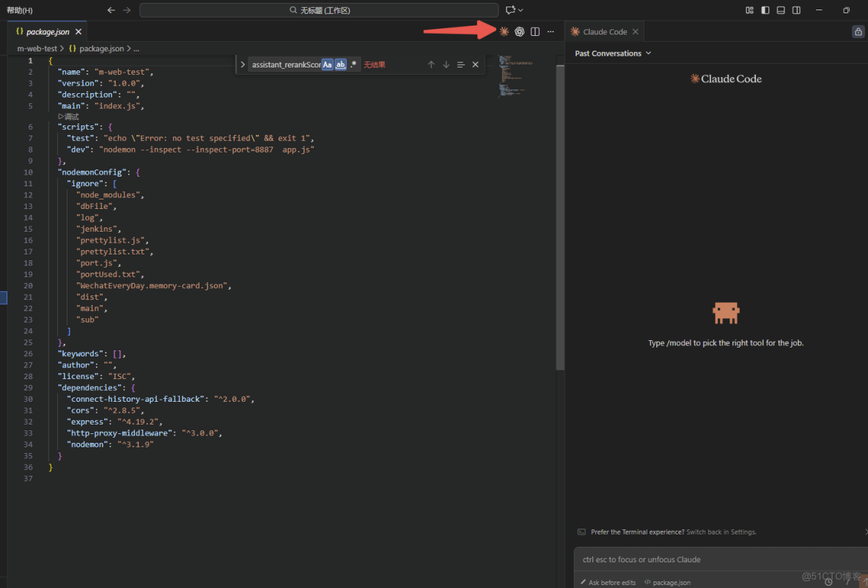
Task: Enable regular expression search in the find widget
Action: coord(353,64)
